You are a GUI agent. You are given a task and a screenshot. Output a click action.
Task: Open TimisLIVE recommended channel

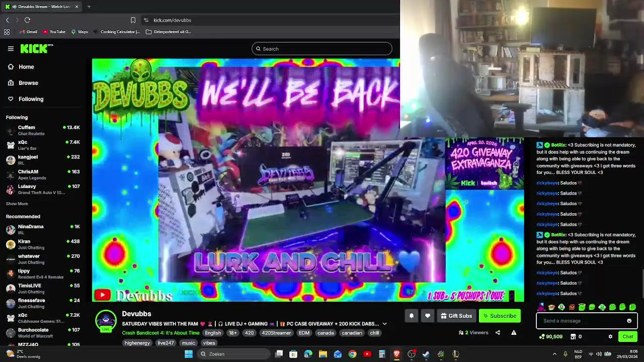coord(43,289)
